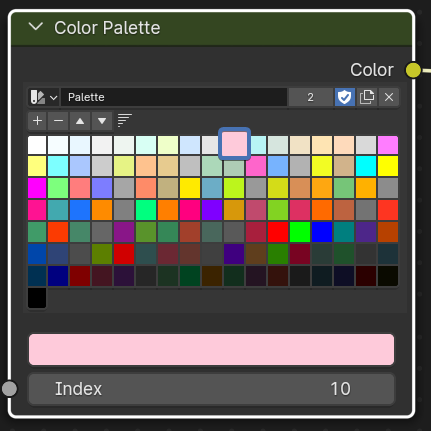431x431 pixels.
Task: Add a new palette color with the plus
Action: (x=38, y=121)
